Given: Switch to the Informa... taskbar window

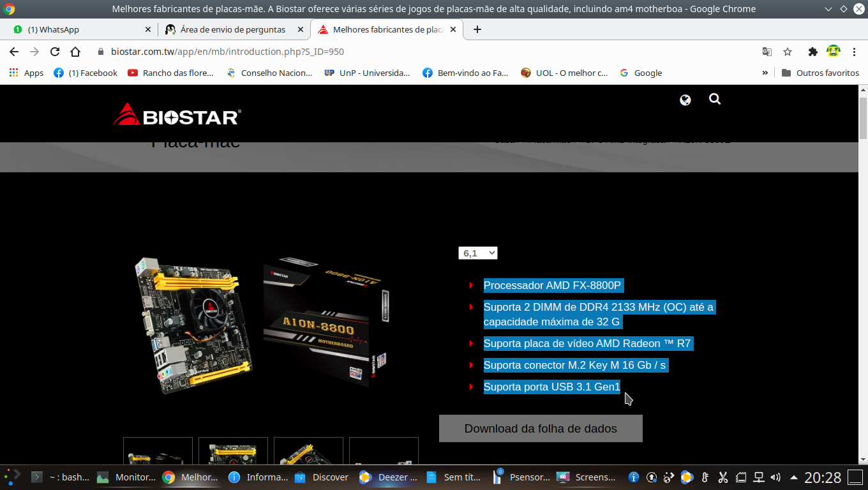Looking at the screenshot, I should pos(258,477).
